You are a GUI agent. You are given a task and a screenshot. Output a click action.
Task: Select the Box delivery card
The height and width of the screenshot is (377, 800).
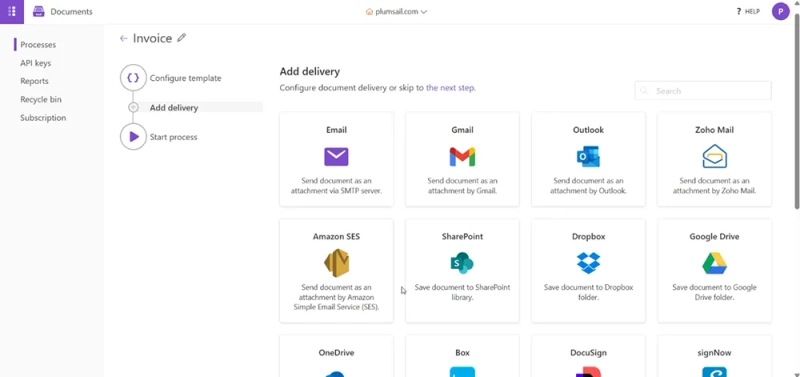[x=462, y=356]
